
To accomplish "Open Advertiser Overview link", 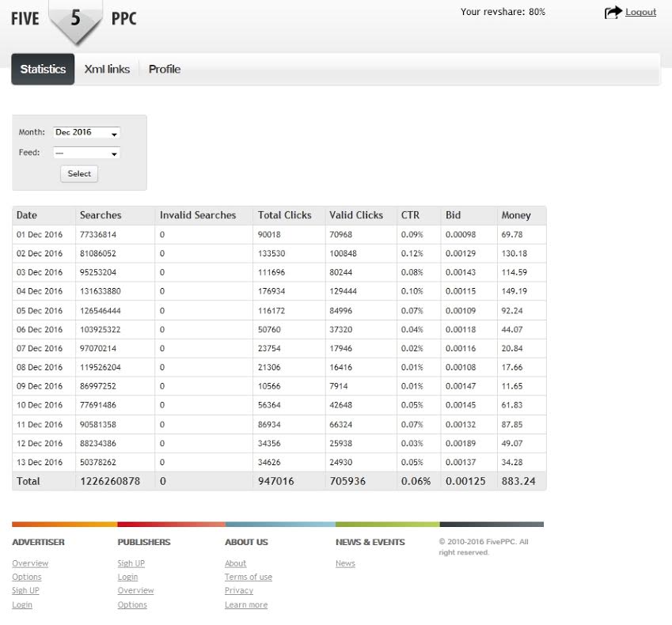I will click(x=30, y=564).
